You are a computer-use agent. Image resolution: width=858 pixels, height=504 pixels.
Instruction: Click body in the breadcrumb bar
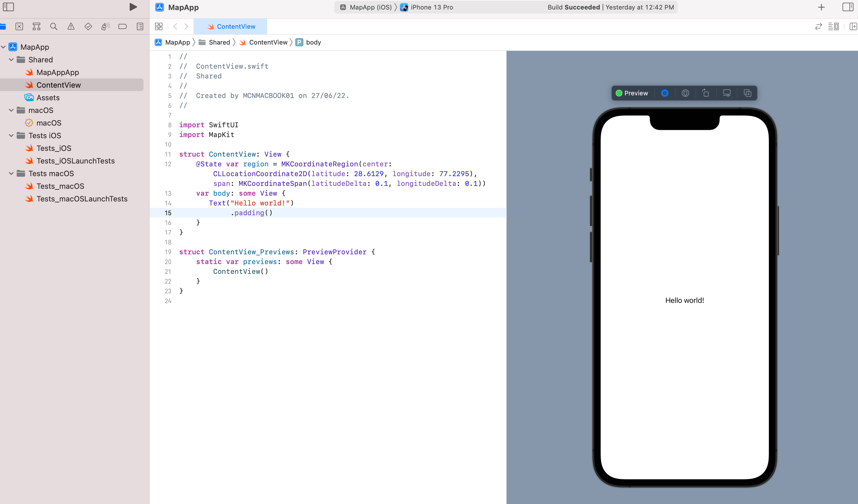(313, 43)
